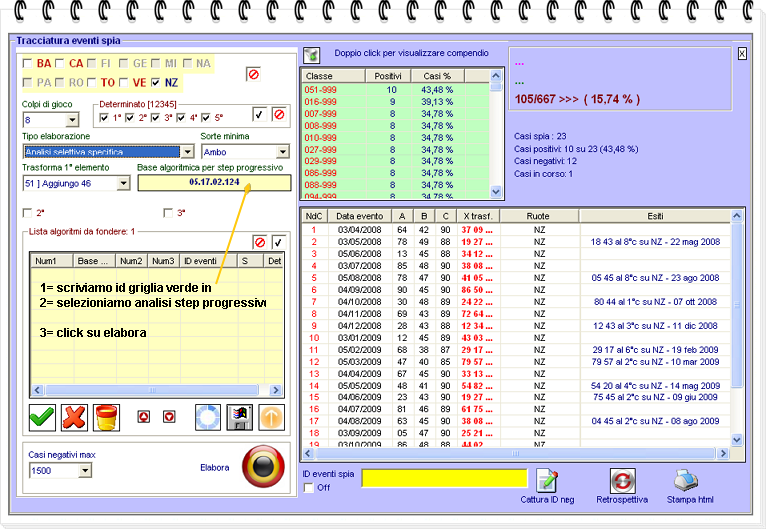Select class row 051-999
The image size is (766, 529).
coord(395,90)
